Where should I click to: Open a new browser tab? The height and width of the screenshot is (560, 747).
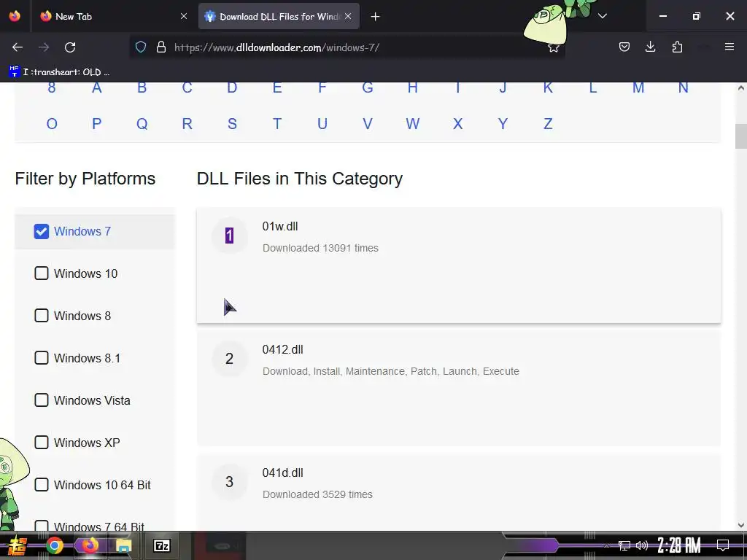376,17
